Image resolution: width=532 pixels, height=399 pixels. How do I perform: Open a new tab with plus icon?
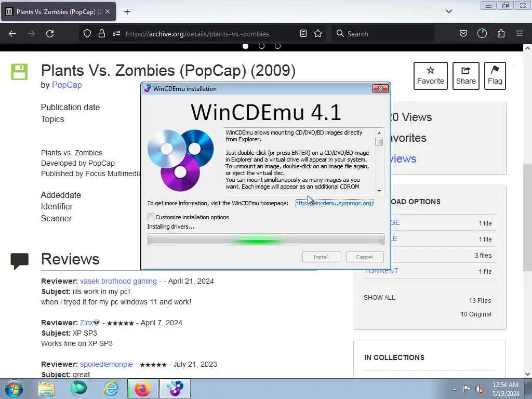coord(127,12)
